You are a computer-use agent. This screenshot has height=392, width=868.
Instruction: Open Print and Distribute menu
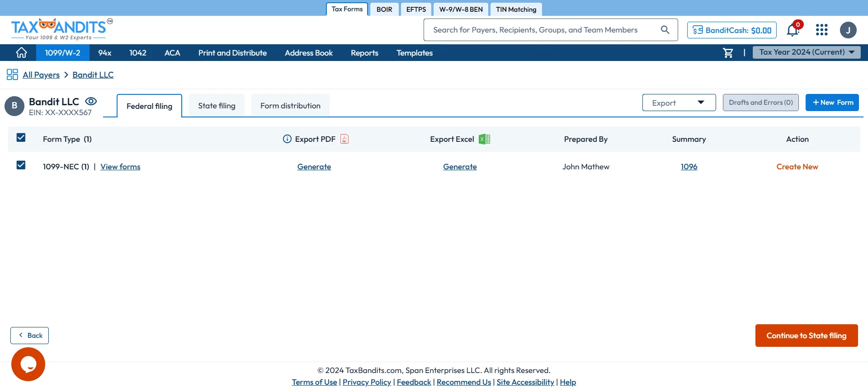(x=232, y=53)
